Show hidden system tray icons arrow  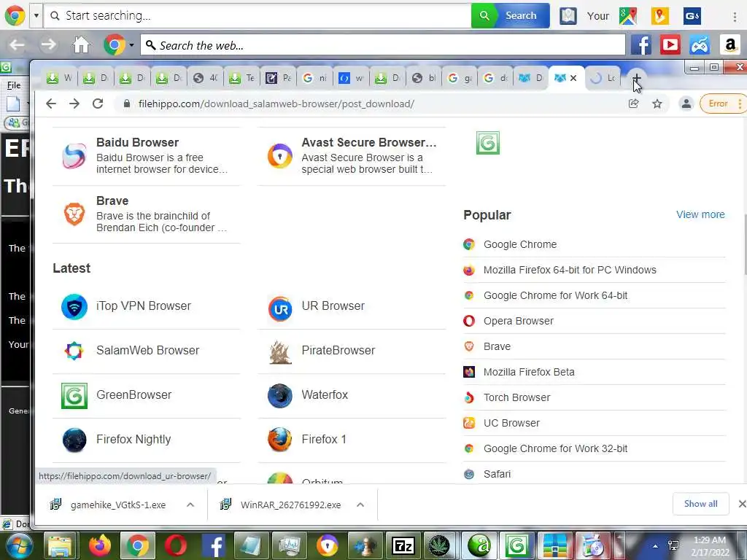click(656, 546)
